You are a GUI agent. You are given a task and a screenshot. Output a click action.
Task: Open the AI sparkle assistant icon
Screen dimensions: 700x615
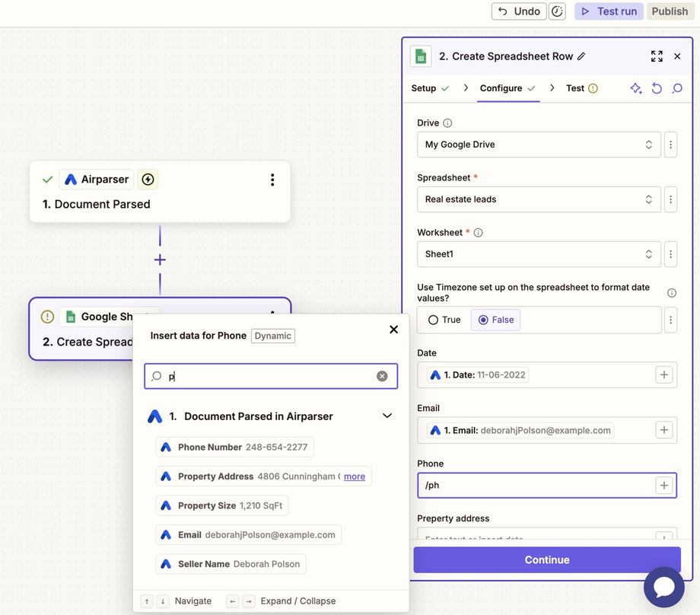click(636, 88)
